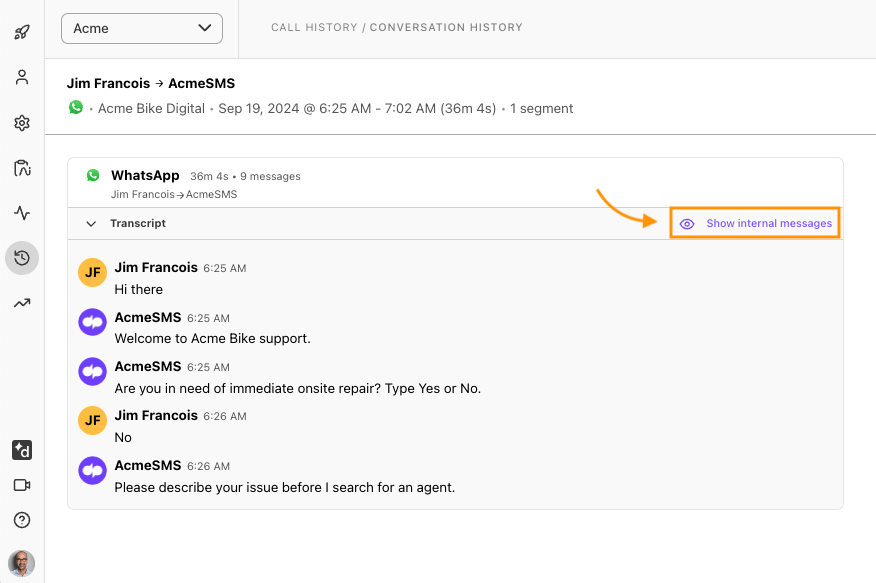This screenshot has height=583, width=876.
Task: Click the AcmeSMS avatar on welcome message
Action: click(x=93, y=322)
